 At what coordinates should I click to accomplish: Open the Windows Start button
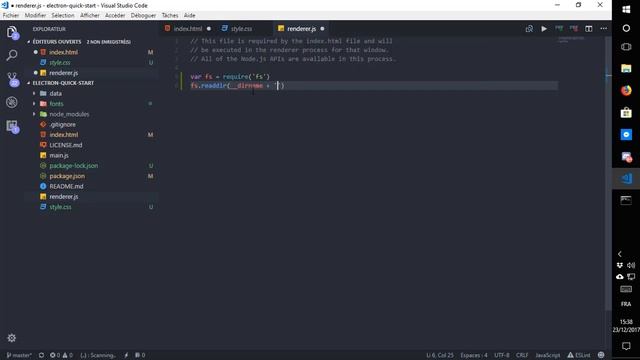pos(626,9)
